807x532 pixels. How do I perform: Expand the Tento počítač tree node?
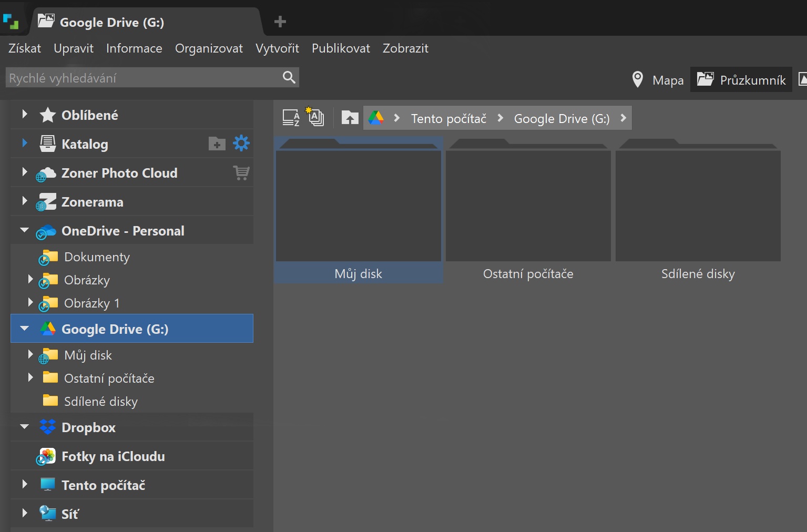[x=24, y=484]
